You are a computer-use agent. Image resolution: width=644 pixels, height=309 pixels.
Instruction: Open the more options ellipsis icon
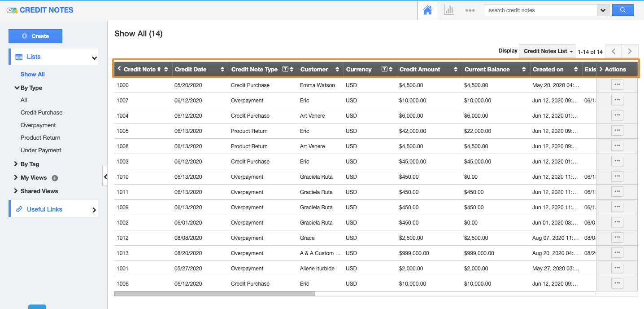click(470, 10)
